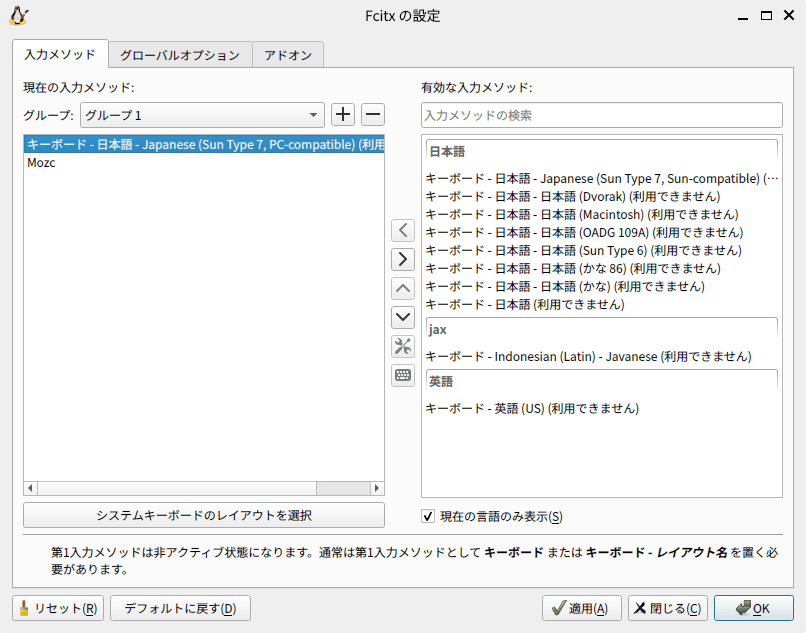Open the configure tools icon for the input method

click(403, 347)
